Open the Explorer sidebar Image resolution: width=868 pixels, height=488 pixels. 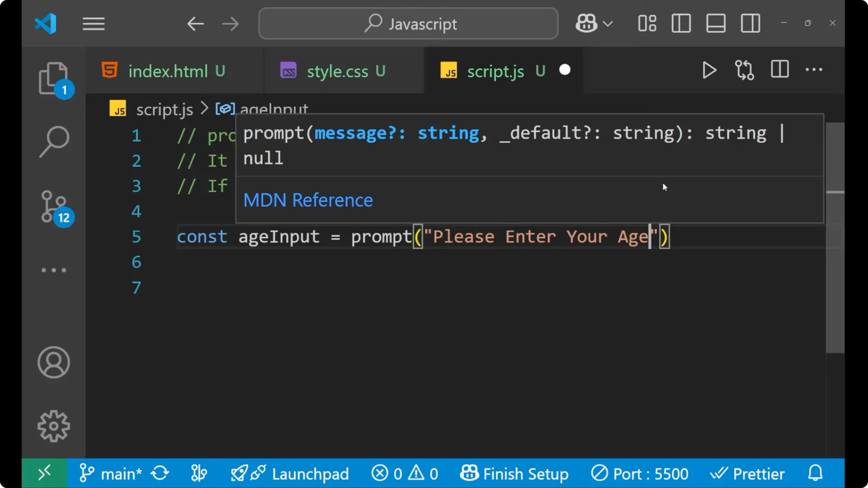[x=54, y=79]
